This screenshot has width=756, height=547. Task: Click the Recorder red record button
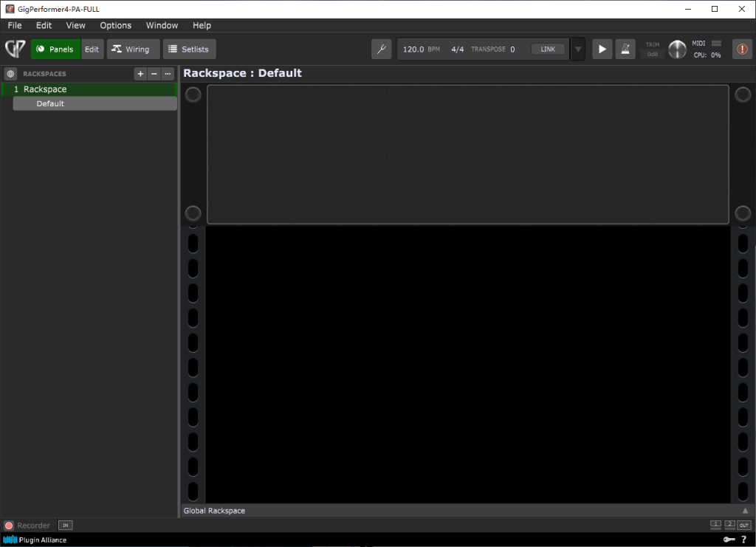pyautogui.click(x=9, y=526)
